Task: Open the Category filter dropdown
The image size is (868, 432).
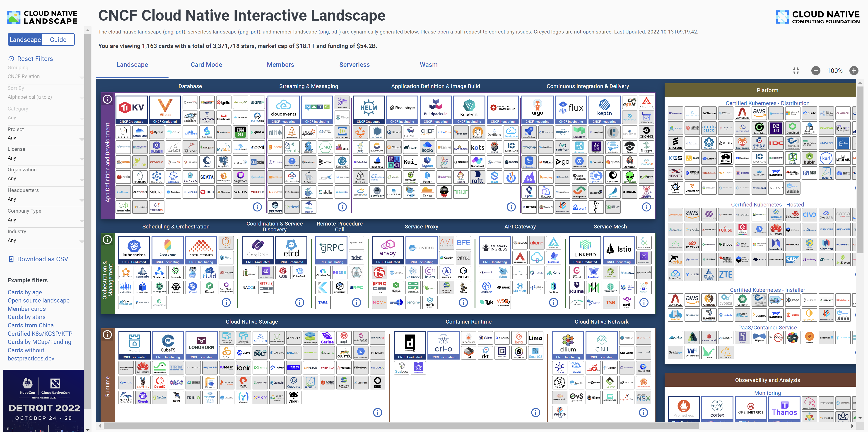Action: (x=46, y=118)
